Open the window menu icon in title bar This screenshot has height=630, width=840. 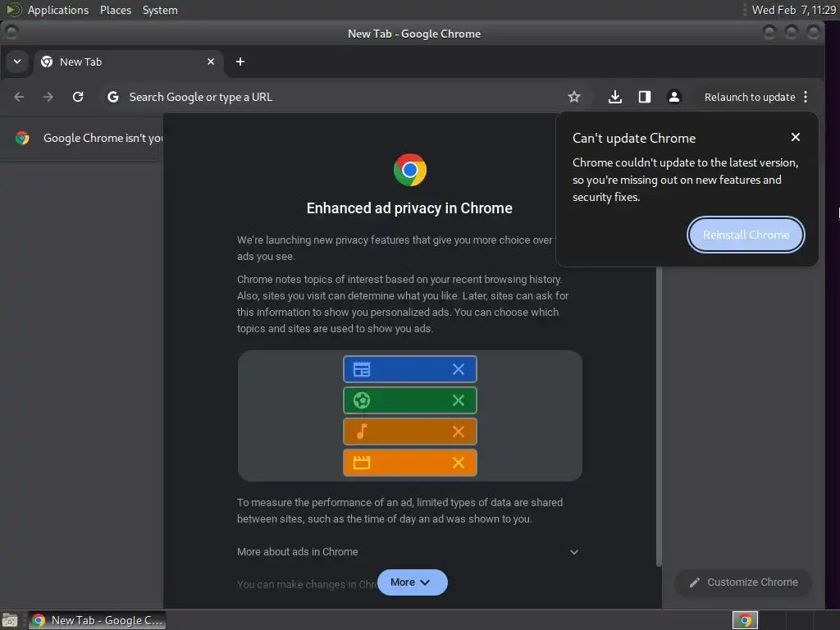point(11,33)
